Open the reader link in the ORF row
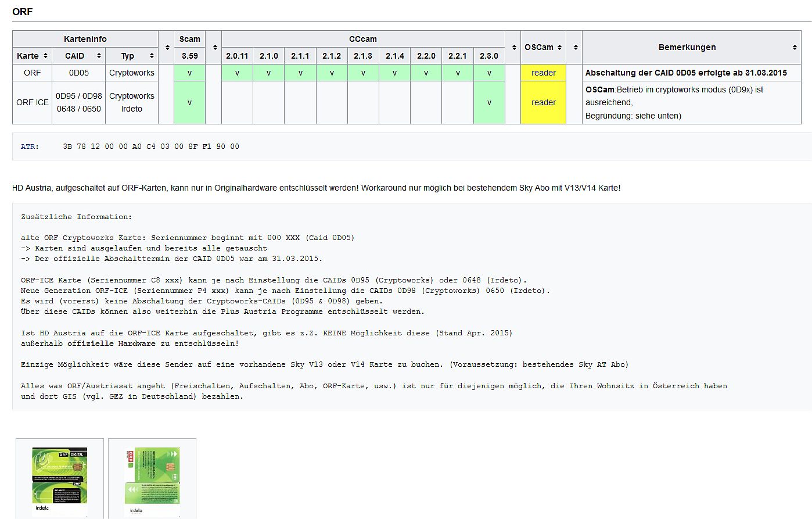Viewport: 812px width, 519px height. coord(543,73)
